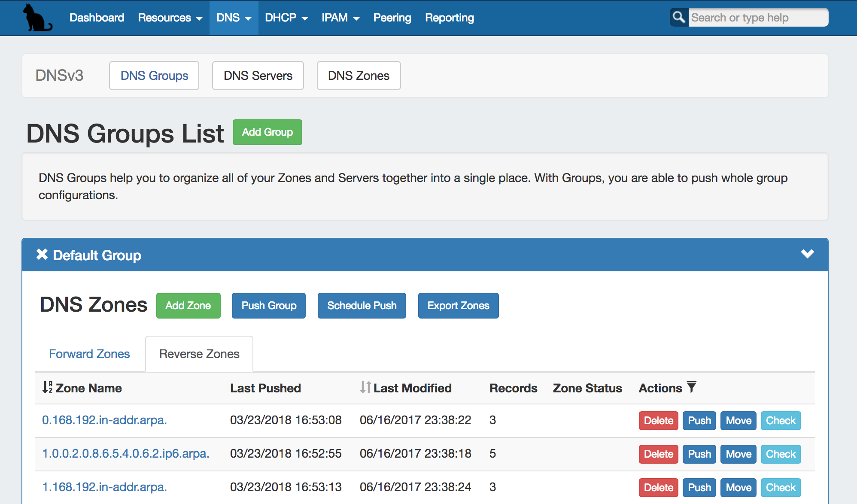Check the 1.168.192.in-addr.arpa. zone

point(780,488)
